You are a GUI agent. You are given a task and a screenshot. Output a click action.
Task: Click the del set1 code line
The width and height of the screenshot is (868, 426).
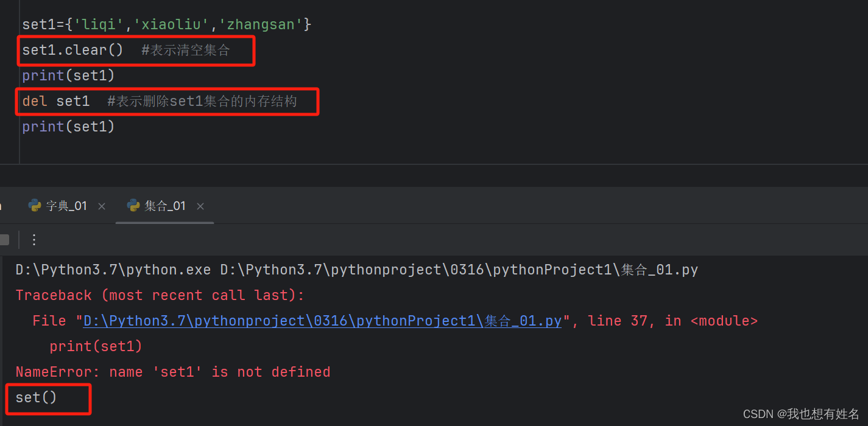point(160,101)
